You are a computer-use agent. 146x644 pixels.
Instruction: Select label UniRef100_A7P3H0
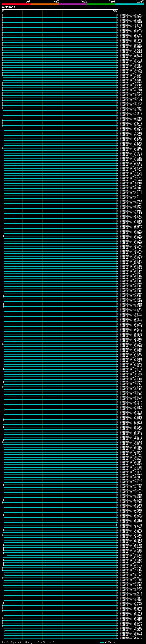point(131,78)
